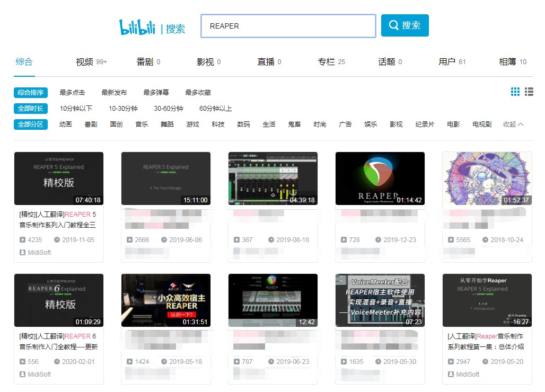
Task: Sort results by 最多点击
Action: click(72, 93)
